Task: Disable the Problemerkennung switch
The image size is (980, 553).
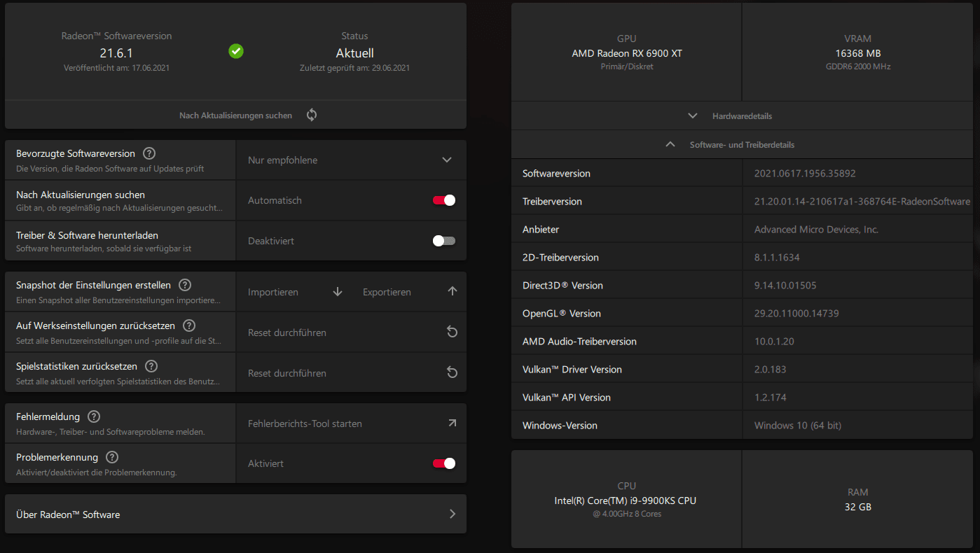Action: [x=444, y=463]
